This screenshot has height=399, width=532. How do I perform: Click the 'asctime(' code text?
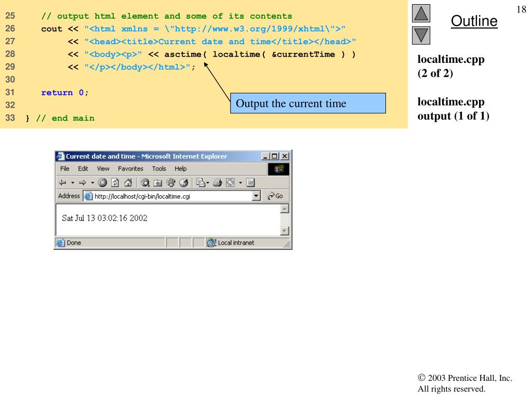click(185, 54)
